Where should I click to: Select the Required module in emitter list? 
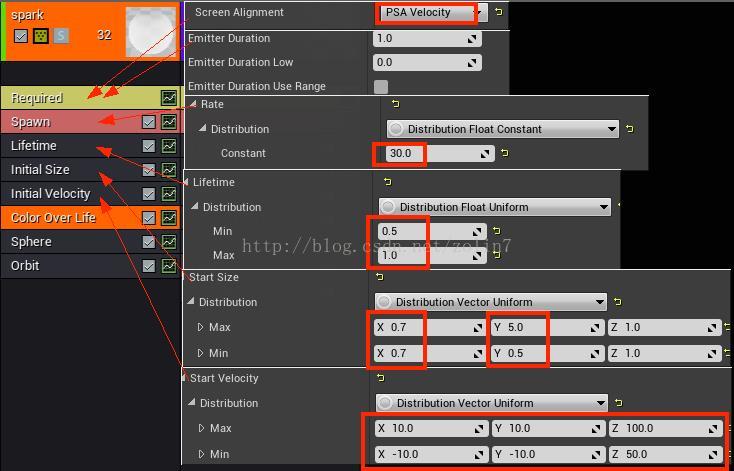pyautogui.click(x=90, y=98)
